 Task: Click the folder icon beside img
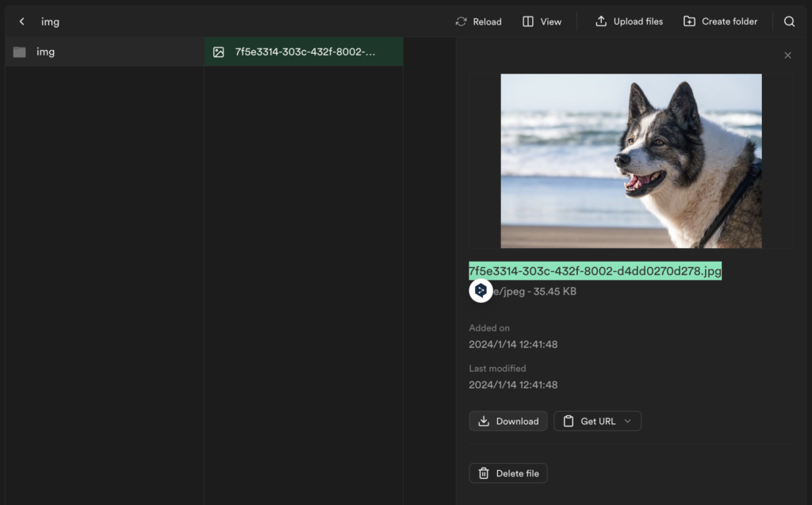click(x=20, y=52)
